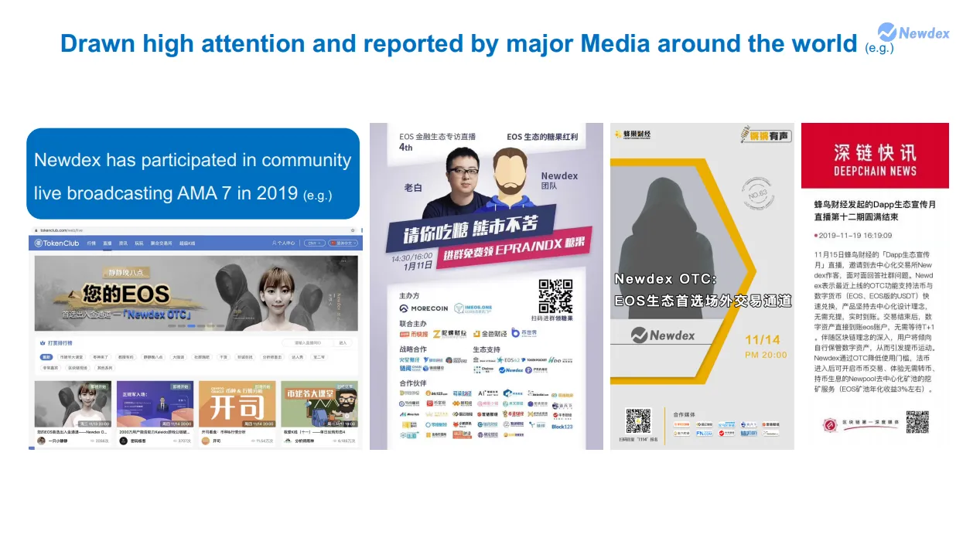
Task: Click the red DEEPCHAIN NEWS header
Action: (x=875, y=155)
